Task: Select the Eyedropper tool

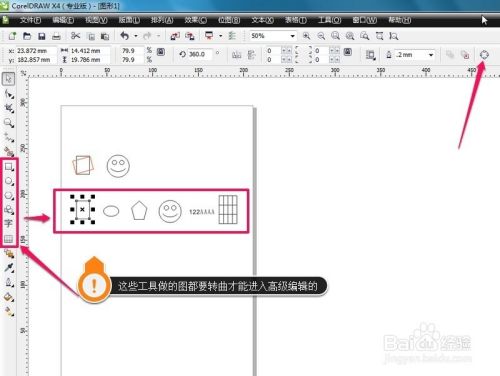Action: coord(9,268)
